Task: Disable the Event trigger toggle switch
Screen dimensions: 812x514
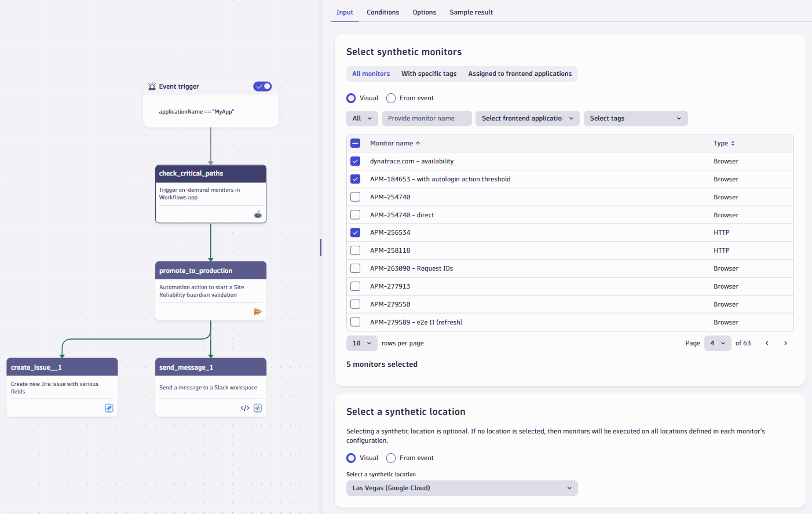Action: click(262, 86)
